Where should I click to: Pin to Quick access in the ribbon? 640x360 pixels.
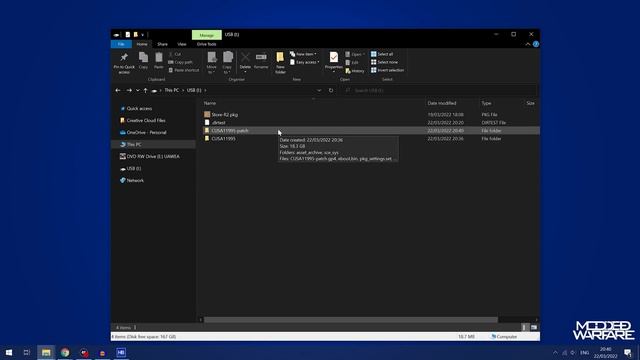coord(124,63)
